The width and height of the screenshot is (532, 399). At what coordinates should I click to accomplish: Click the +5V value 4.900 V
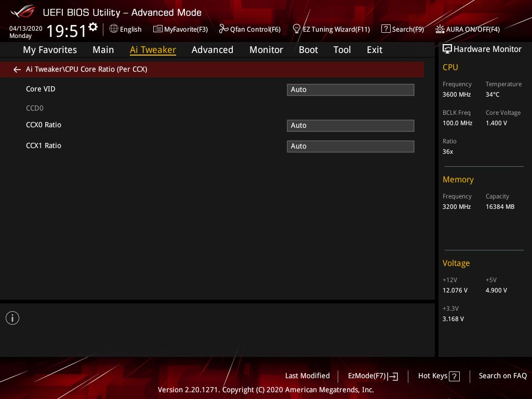(496, 290)
